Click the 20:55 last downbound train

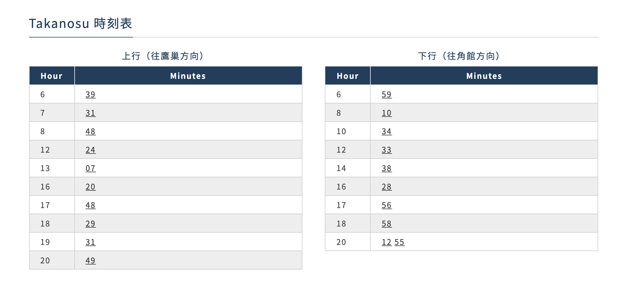coord(399,242)
